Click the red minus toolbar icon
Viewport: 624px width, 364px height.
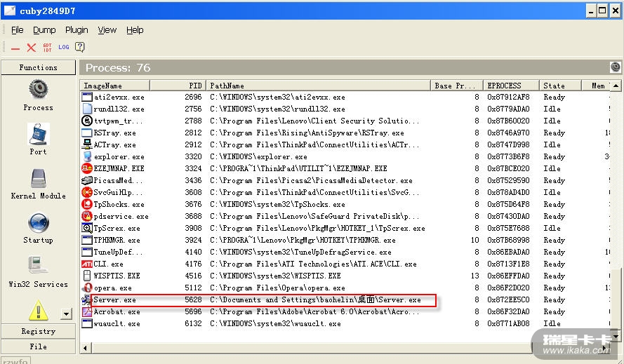[x=15, y=48]
